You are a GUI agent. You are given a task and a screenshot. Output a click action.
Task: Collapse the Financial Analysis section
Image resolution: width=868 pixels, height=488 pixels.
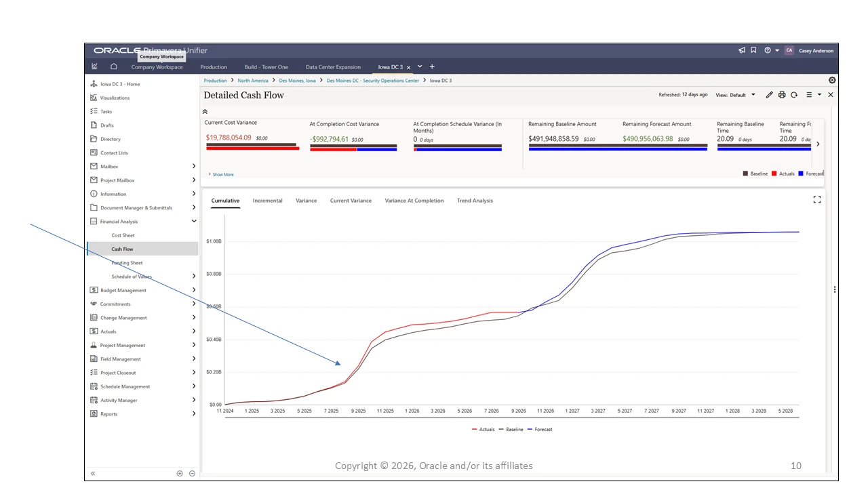coord(194,221)
